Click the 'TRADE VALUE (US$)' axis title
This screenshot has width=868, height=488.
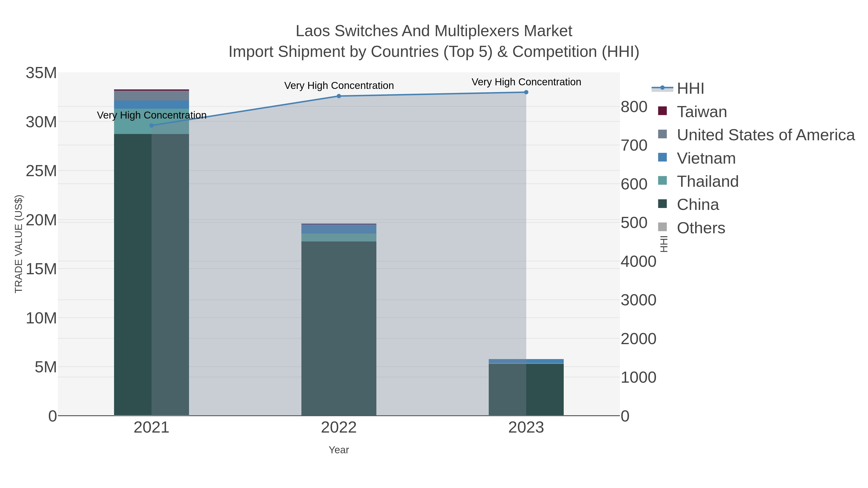(19, 244)
